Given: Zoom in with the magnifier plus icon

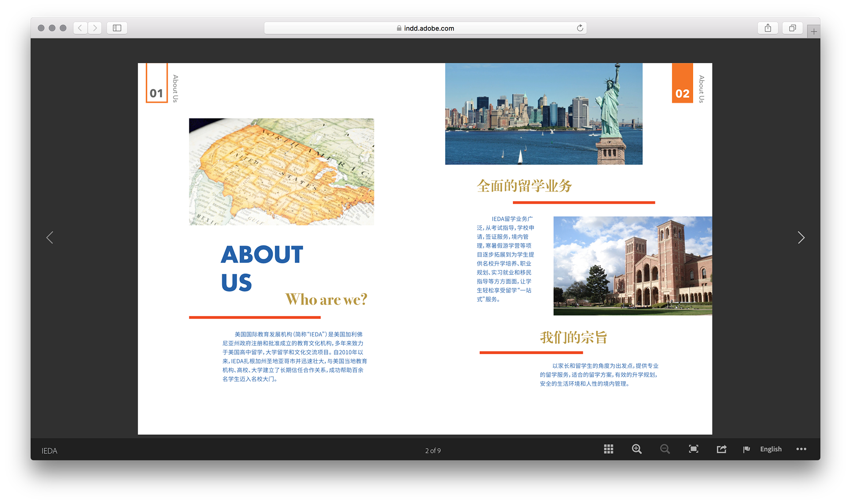Looking at the screenshot, I should pyautogui.click(x=637, y=449).
